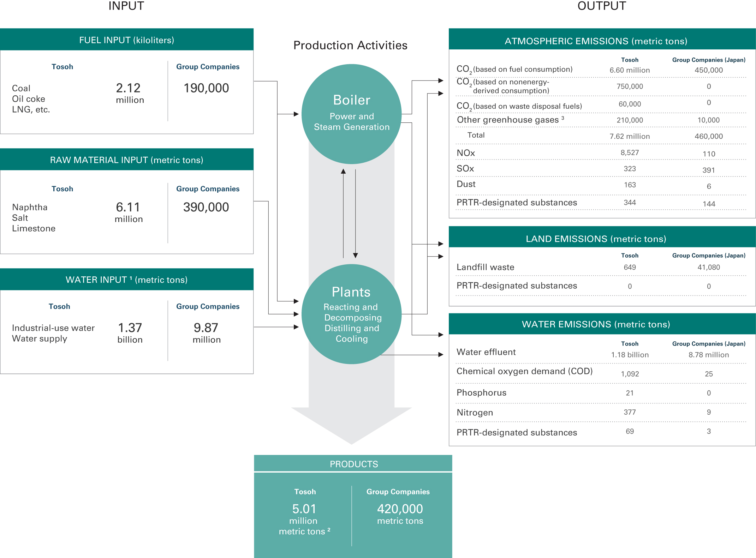Screen dimensions: 756x558
Task: Click the 450,000 Group Companies CO2 value
Action: [709, 70]
